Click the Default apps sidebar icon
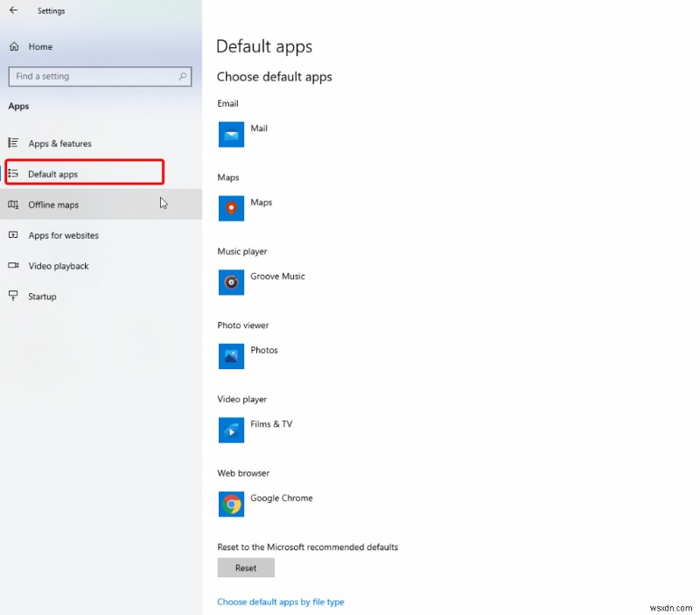The height and width of the screenshot is (615, 700). (x=13, y=173)
